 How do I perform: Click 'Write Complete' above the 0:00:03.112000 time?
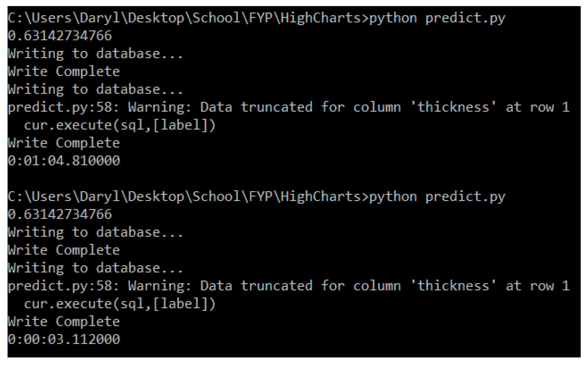pyautogui.click(x=64, y=322)
